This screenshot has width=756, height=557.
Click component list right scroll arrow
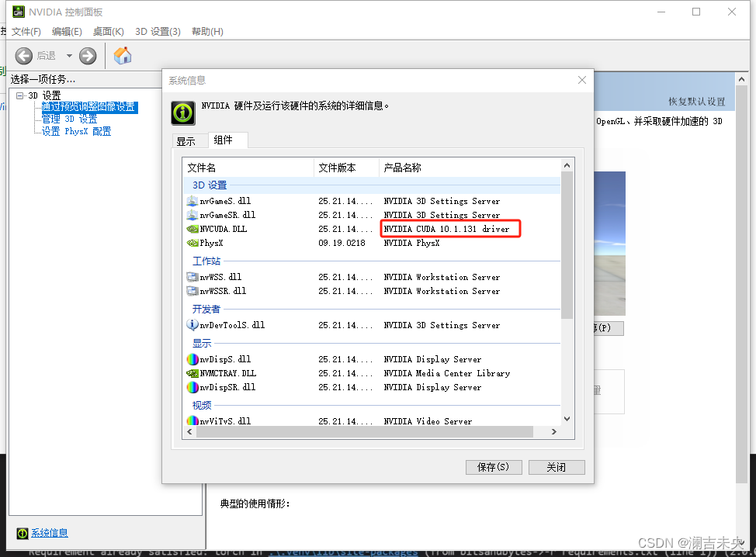pyautogui.click(x=554, y=432)
